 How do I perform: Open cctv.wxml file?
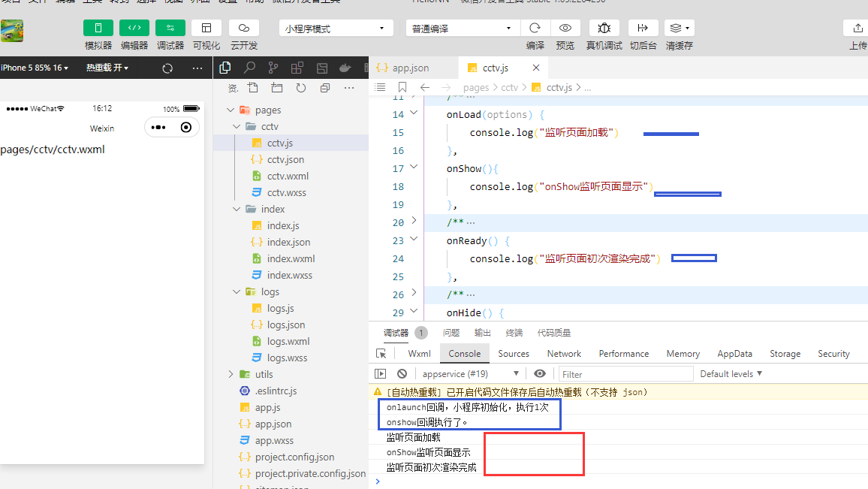pos(288,176)
